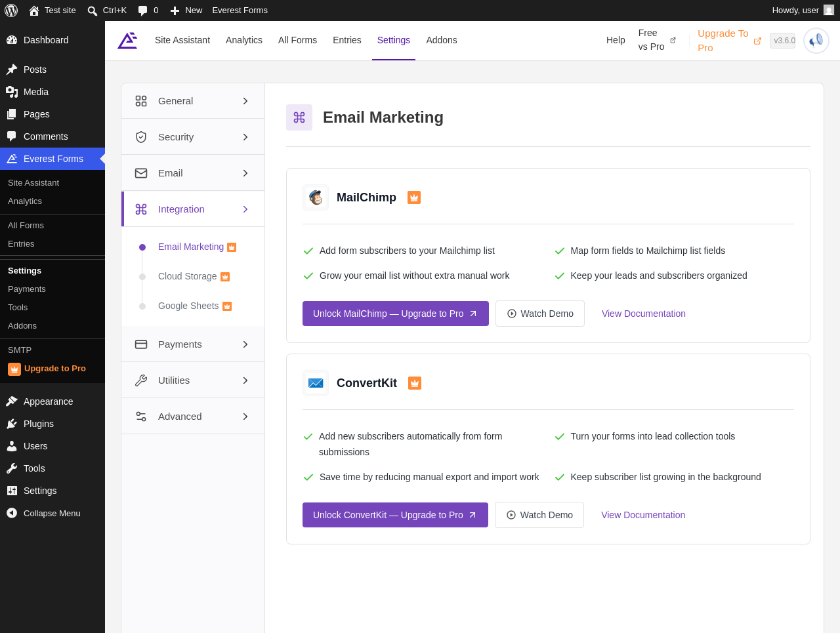Viewport: 840px width, 633px height.
Task: Open View Documentation link for MailChimp
Action: 644,314
